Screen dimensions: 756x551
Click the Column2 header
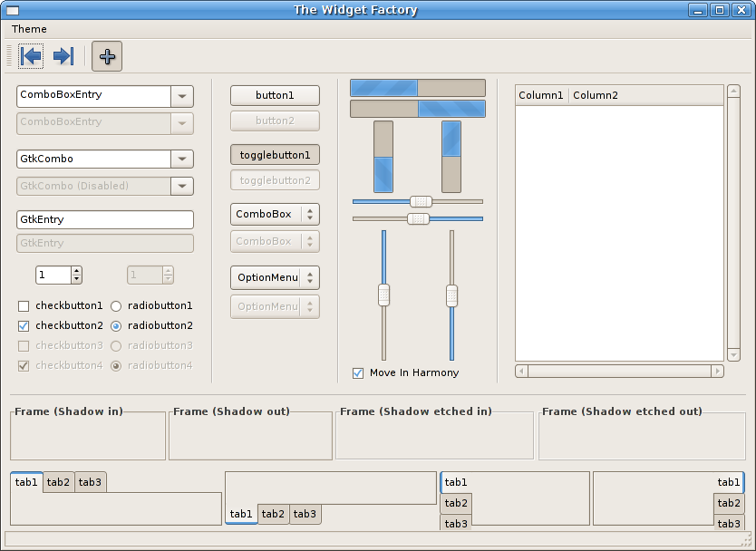point(646,95)
